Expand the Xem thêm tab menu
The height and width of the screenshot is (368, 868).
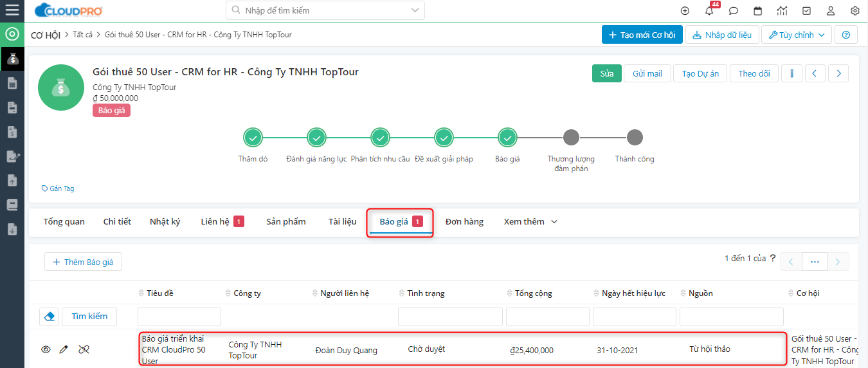[530, 221]
